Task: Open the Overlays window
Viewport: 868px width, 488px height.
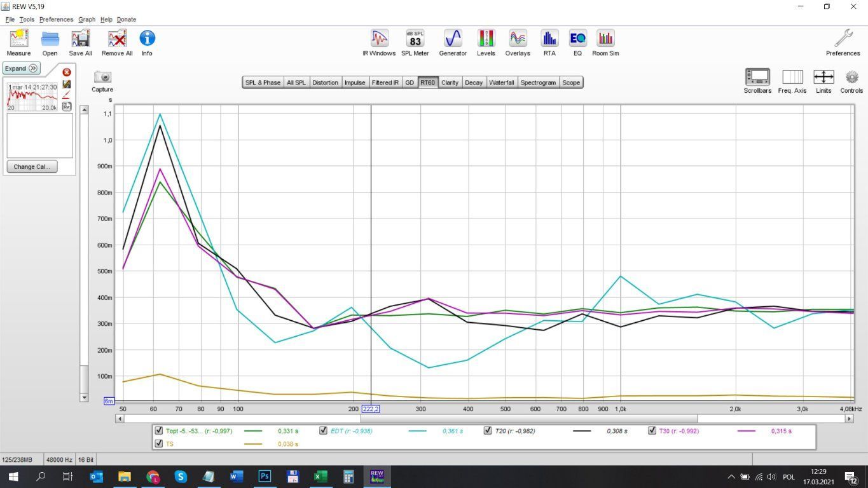Action: [x=518, y=43]
